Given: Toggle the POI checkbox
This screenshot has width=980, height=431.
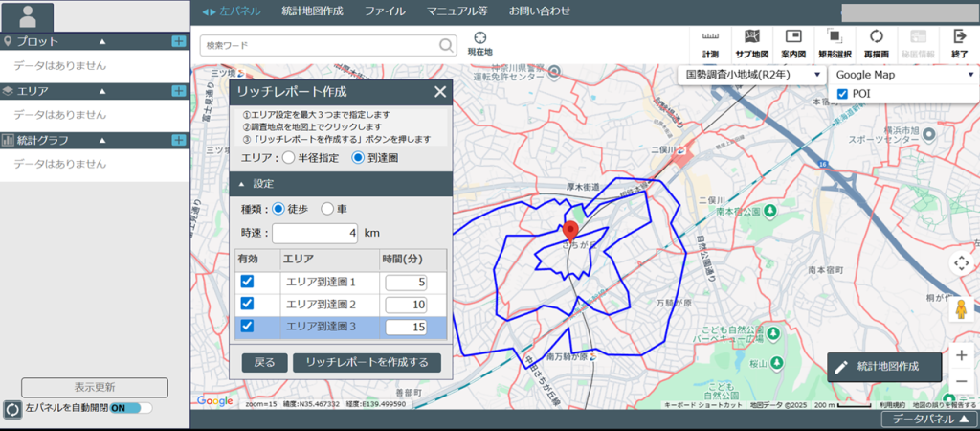Looking at the screenshot, I should pos(842,94).
